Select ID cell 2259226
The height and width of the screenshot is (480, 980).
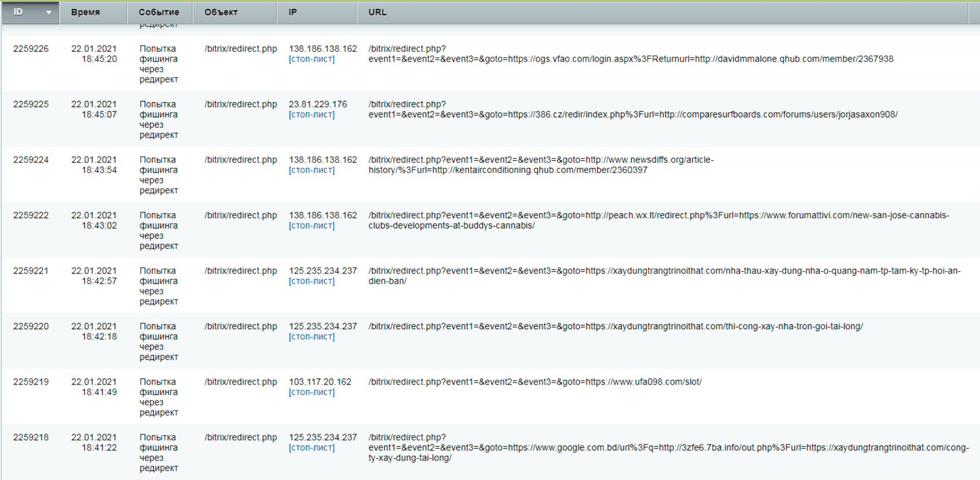point(31,49)
